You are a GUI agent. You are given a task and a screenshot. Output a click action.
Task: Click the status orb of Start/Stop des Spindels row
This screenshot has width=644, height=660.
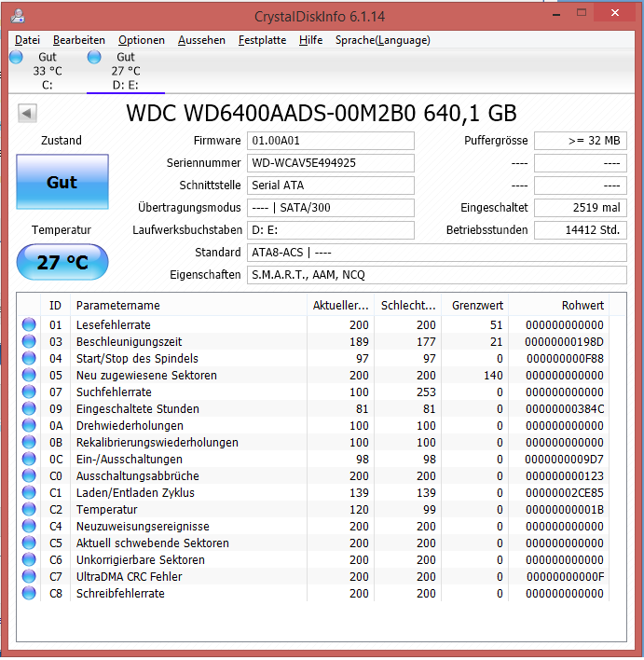29,358
